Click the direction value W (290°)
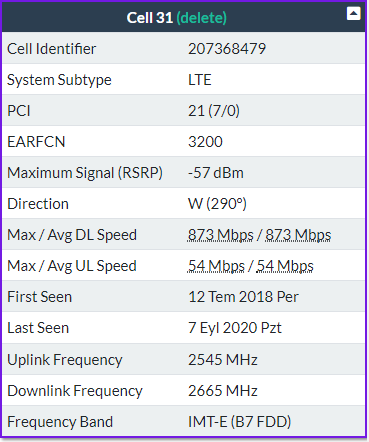369x442 pixels. (218, 204)
